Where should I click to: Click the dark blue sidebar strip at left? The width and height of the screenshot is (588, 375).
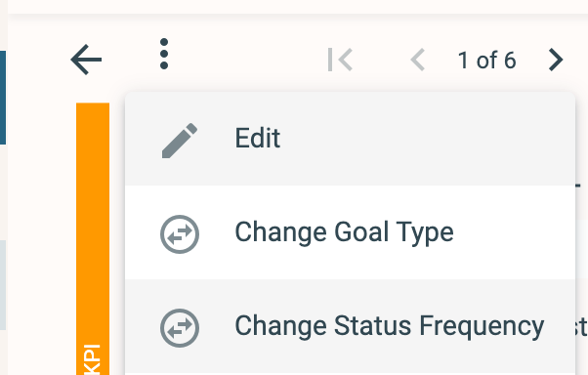tap(3, 98)
